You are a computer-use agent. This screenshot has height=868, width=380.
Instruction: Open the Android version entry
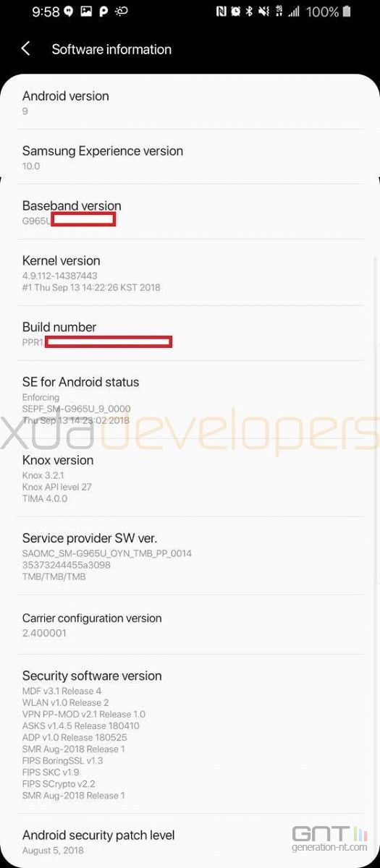(190, 103)
